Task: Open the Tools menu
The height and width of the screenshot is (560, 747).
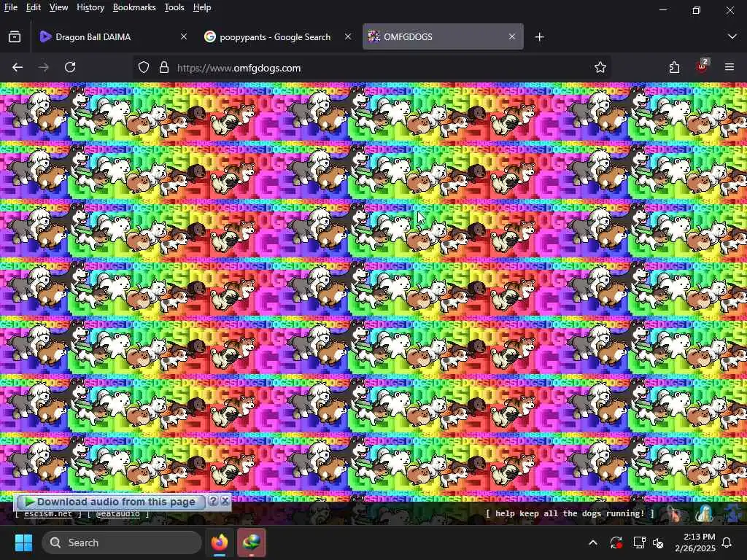Action: click(x=174, y=7)
